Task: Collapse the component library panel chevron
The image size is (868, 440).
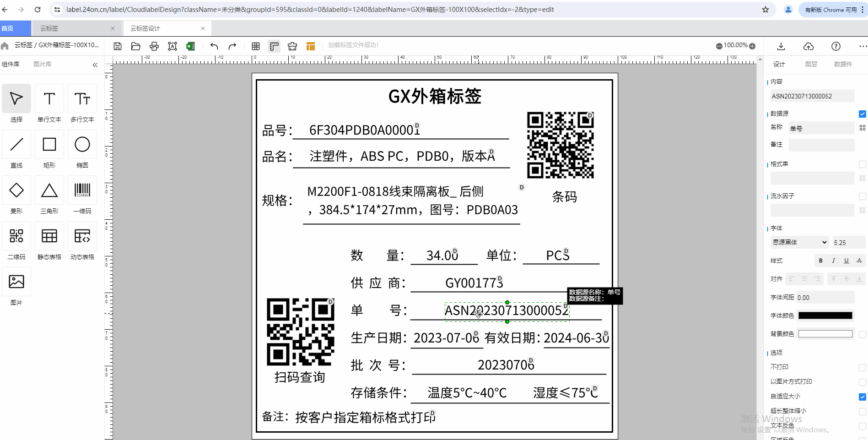Action: (95, 65)
